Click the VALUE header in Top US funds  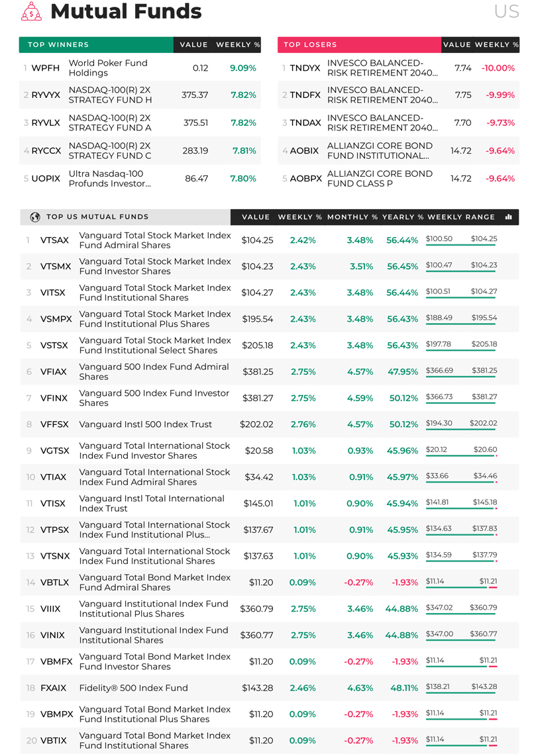click(256, 217)
